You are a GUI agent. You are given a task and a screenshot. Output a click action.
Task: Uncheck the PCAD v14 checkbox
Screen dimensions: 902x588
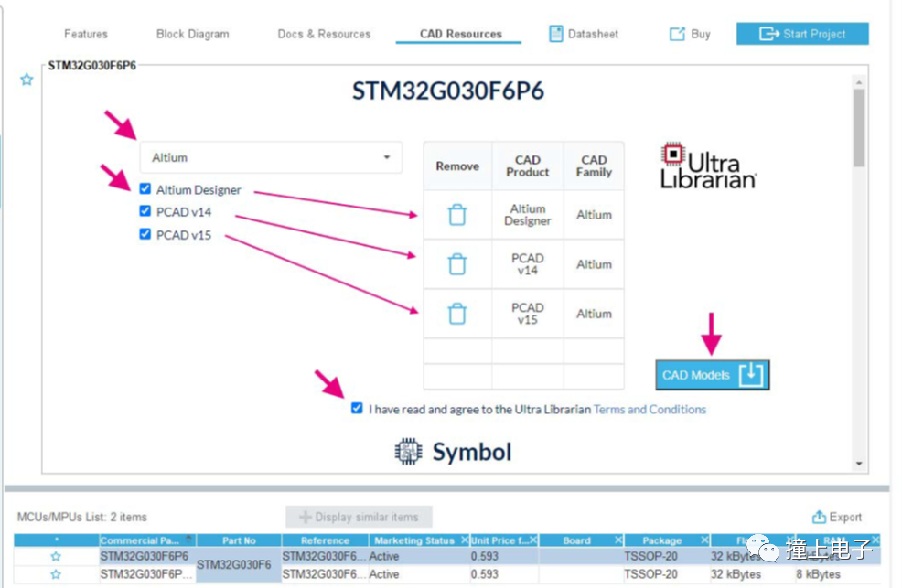[x=145, y=211]
